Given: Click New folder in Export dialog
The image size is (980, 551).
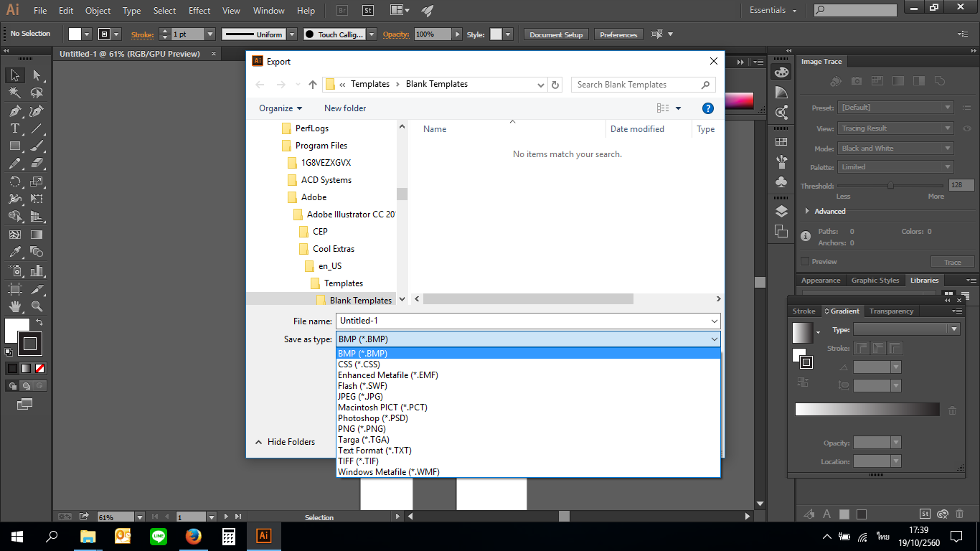Looking at the screenshot, I should click(x=345, y=108).
